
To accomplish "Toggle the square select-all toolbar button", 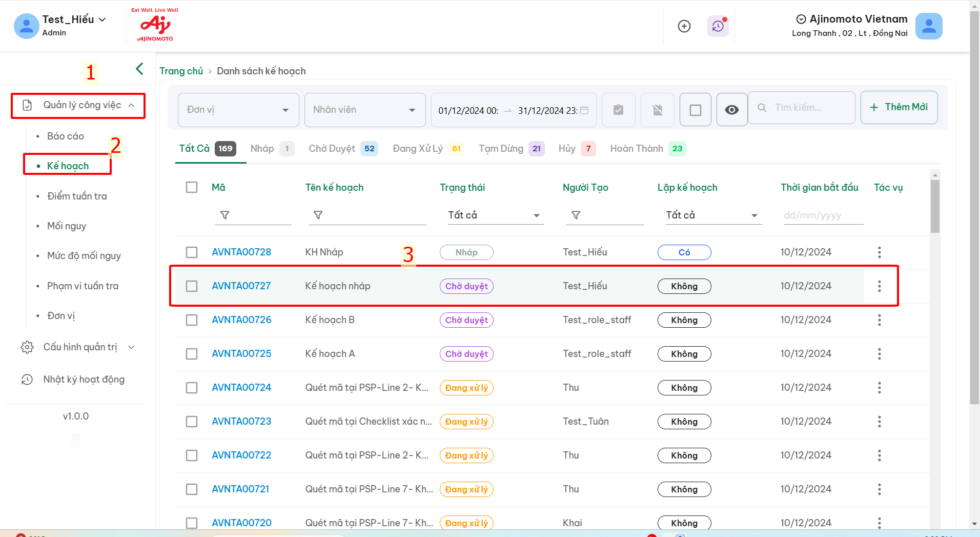I will click(x=696, y=110).
